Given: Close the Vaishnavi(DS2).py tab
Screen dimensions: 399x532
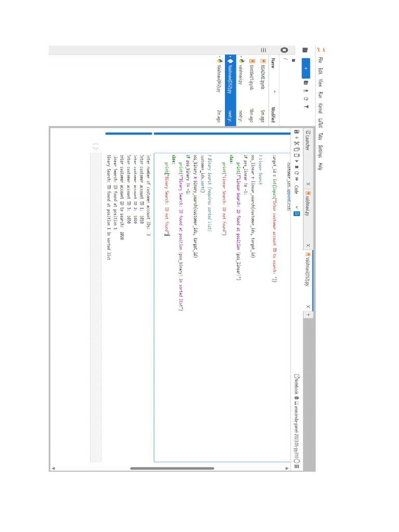Looking at the screenshot, I should click(308, 307).
